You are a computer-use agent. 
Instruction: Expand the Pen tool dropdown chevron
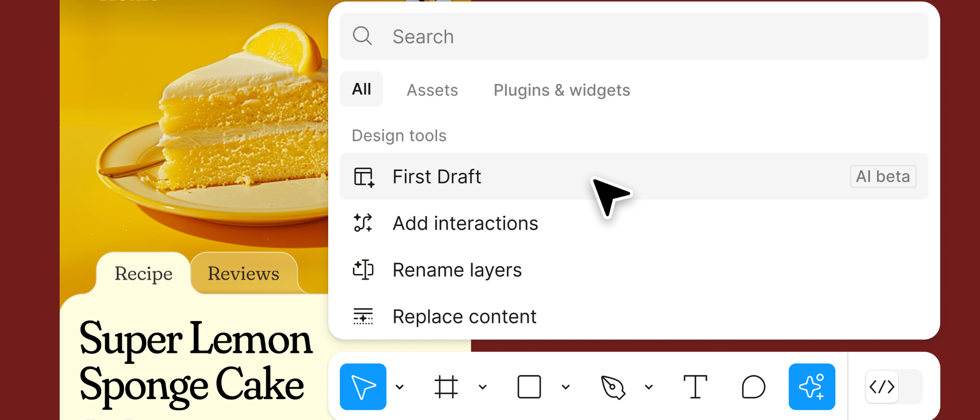649,387
